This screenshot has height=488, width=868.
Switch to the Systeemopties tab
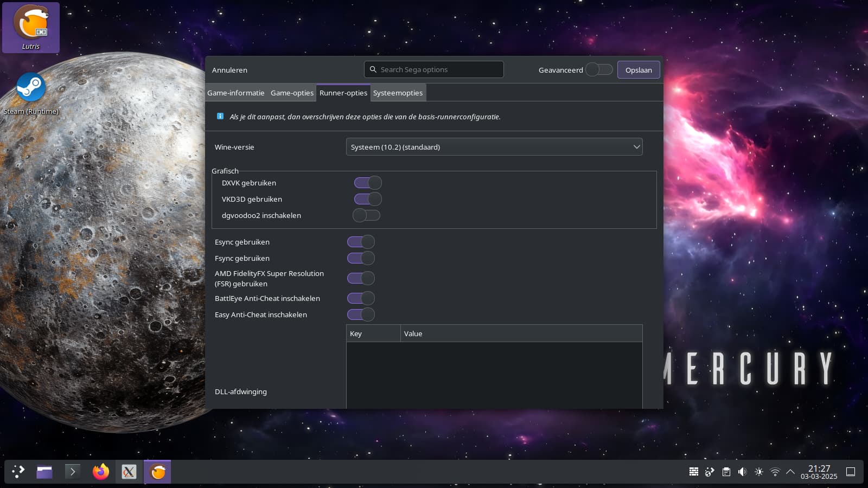tap(398, 93)
